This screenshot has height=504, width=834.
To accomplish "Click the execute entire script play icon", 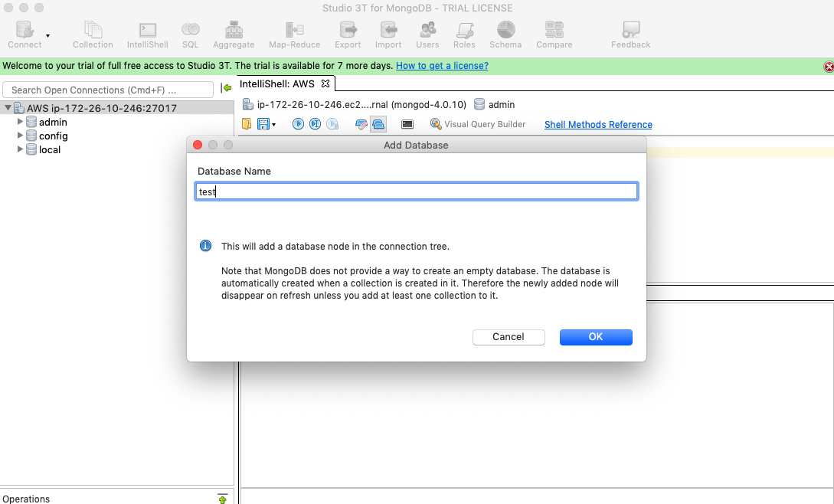I will [298, 124].
